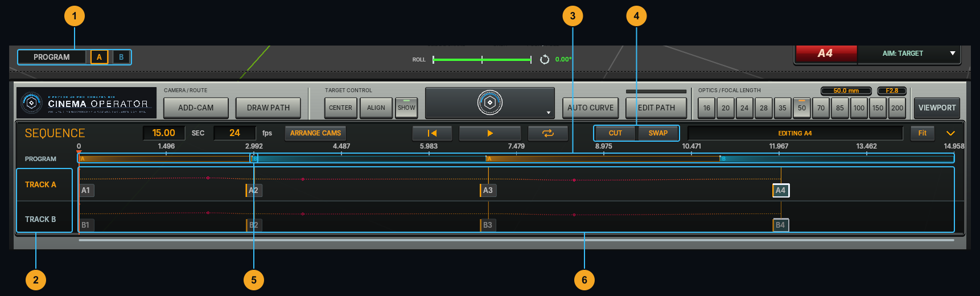This screenshot has height=296, width=980.
Task: Click first orange A program segment
Action: (164, 159)
